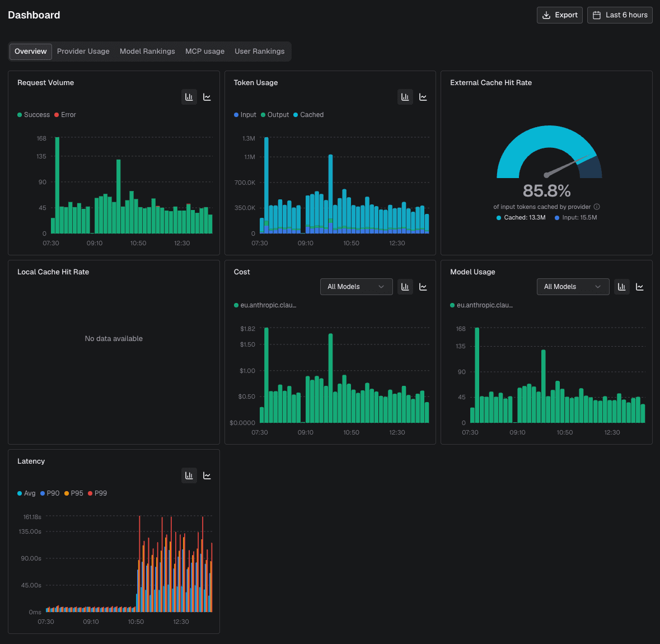
Task: Click the No data available message
Action: pos(114,339)
